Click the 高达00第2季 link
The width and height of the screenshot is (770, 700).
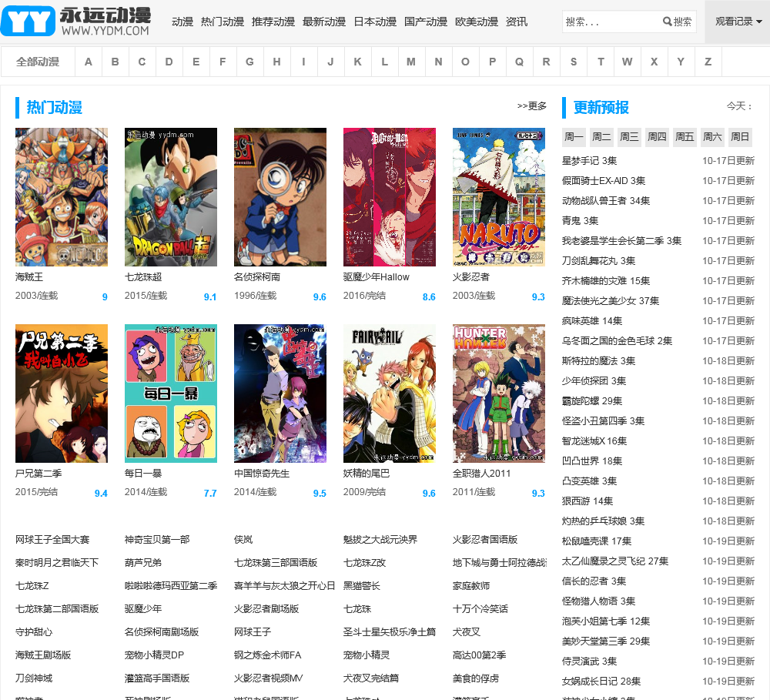click(x=479, y=655)
